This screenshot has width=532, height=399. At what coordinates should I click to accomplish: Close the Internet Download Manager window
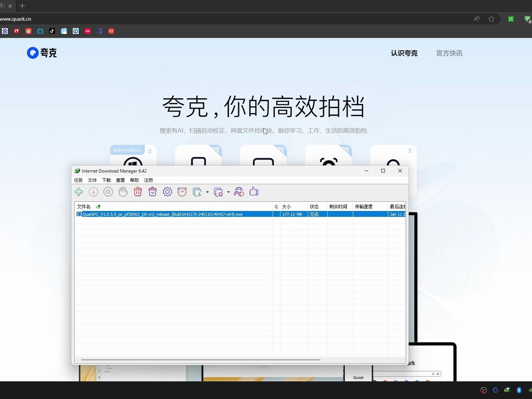[x=400, y=171]
